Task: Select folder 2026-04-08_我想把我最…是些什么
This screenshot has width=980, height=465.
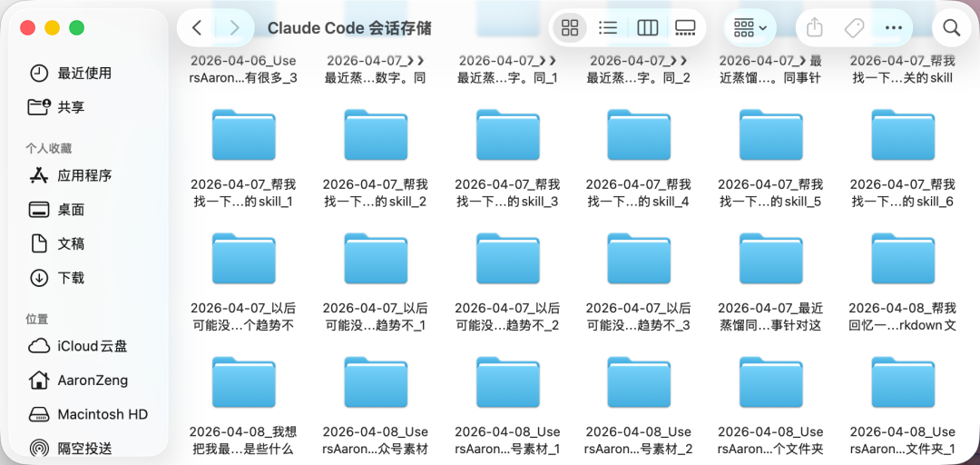Action: click(x=243, y=384)
